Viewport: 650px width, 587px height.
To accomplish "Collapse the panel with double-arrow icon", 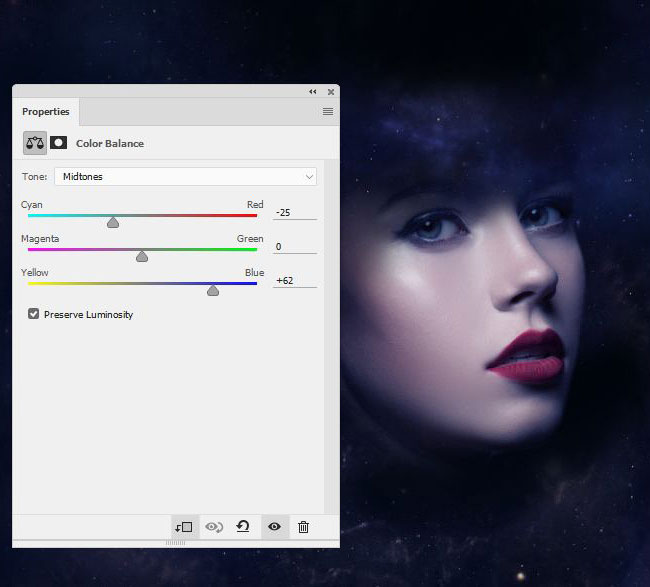I will coord(313,92).
